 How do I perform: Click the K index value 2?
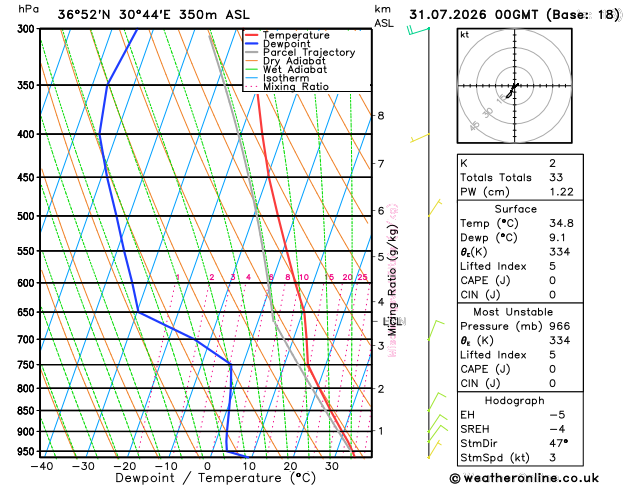552,164
